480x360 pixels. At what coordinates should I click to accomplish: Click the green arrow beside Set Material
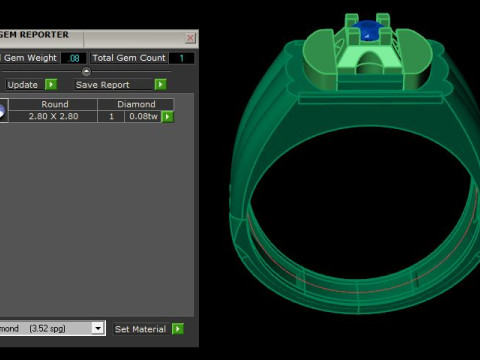point(178,329)
